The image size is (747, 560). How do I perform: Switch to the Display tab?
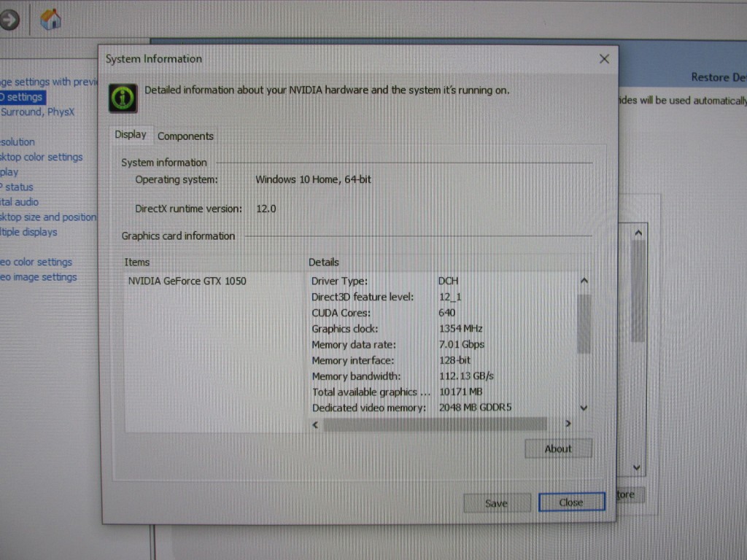130,135
